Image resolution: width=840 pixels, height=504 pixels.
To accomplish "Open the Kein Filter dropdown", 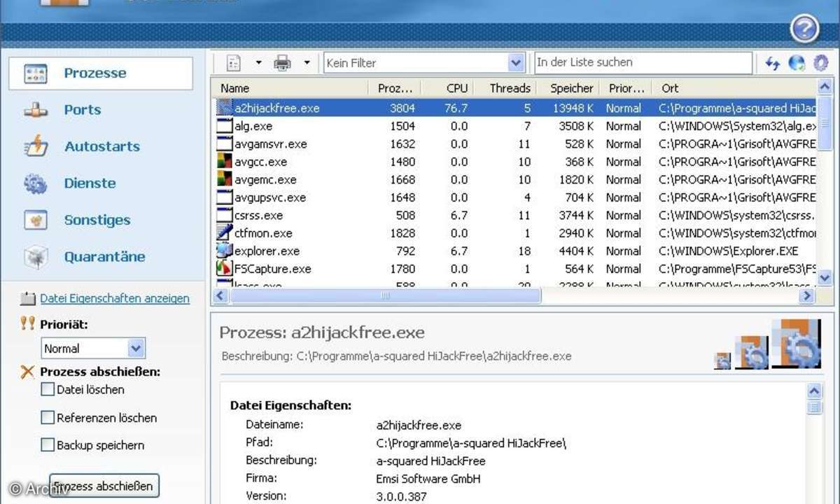I will (x=517, y=63).
